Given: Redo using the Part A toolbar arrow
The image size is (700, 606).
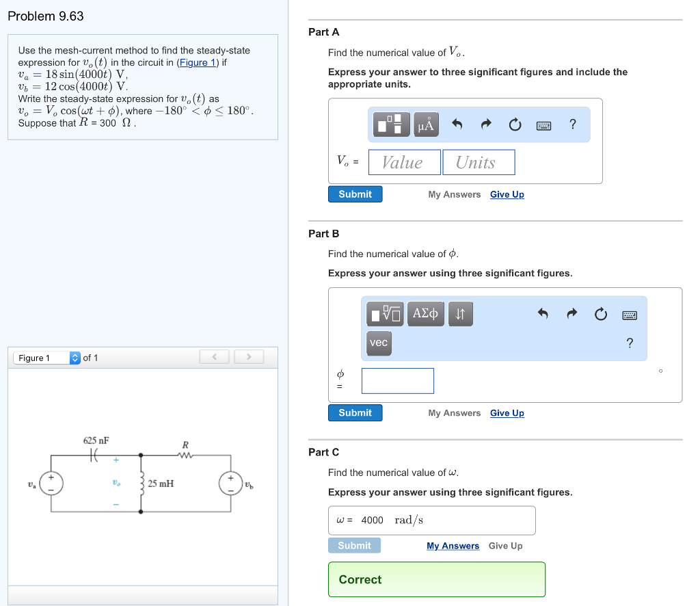Looking at the screenshot, I should [486, 124].
